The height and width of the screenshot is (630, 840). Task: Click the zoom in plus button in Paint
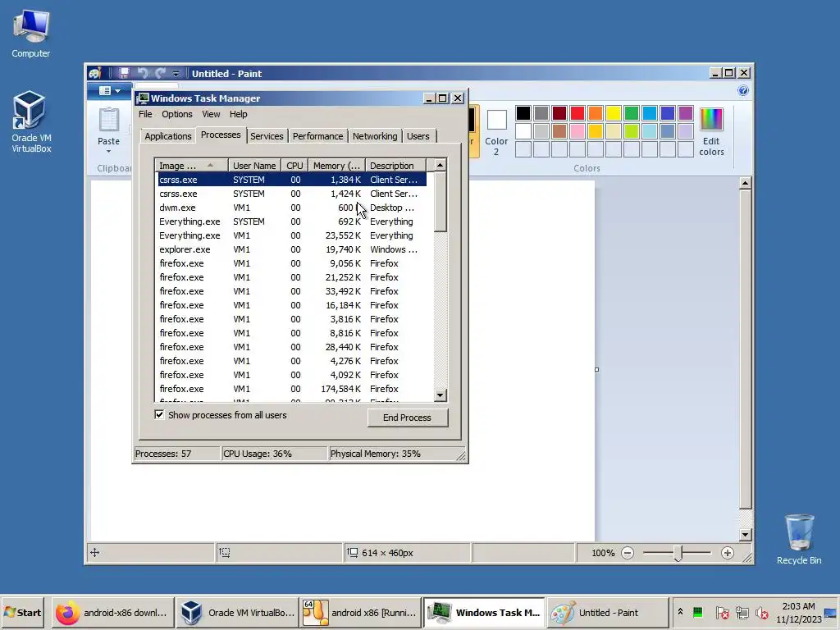(x=728, y=553)
